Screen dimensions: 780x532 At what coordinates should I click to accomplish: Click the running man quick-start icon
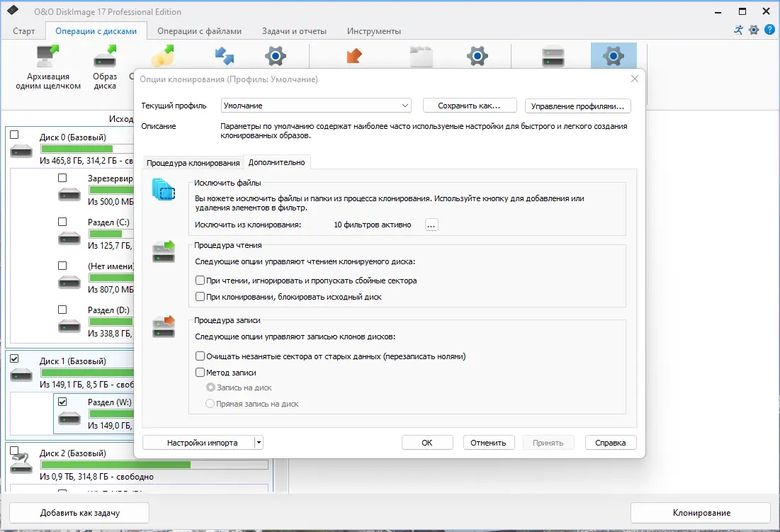tap(738, 29)
